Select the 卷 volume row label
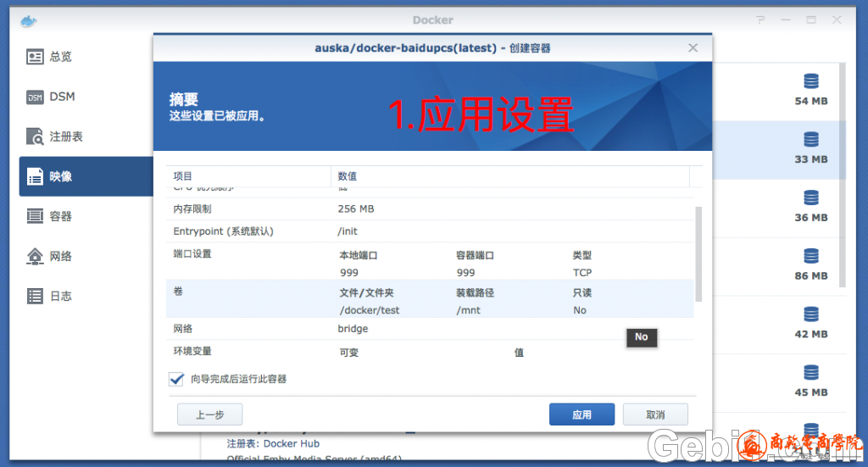The image size is (868, 467). (178, 292)
